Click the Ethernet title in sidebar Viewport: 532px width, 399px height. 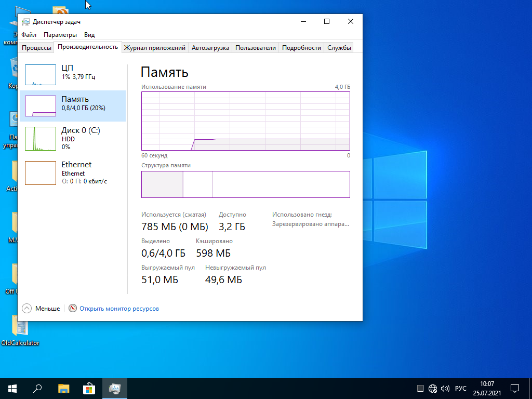(x=76, y=165)
